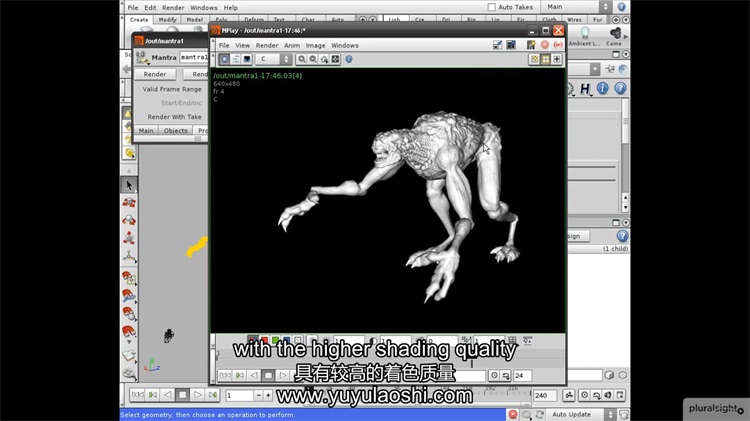Click MPlay render with star icon
The height and width of the screenshot is (421, 750).
point(531,44)
